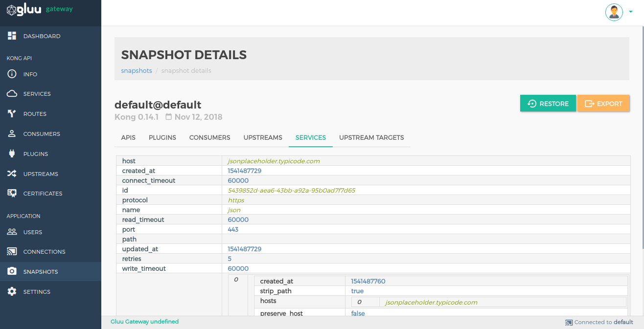Follow the snapshots breadcrumb link
The image size is (644, 329).
(137, 70)
